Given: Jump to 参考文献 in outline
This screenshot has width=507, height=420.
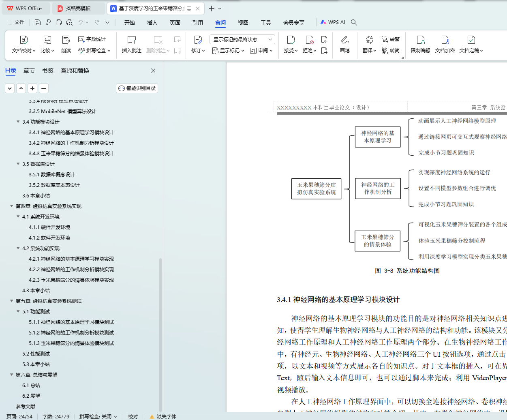Looking at the screenshot, I should 26,406.
